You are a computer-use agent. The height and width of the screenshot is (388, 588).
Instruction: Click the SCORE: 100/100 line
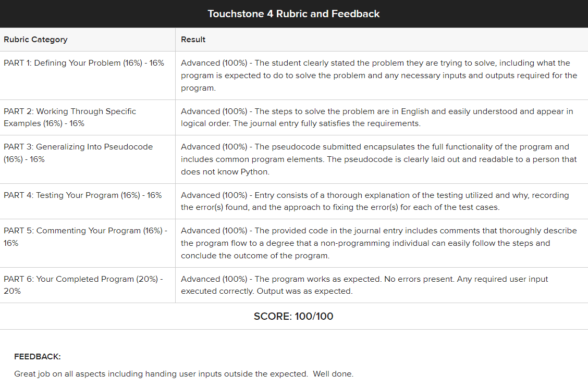point(293,316)
